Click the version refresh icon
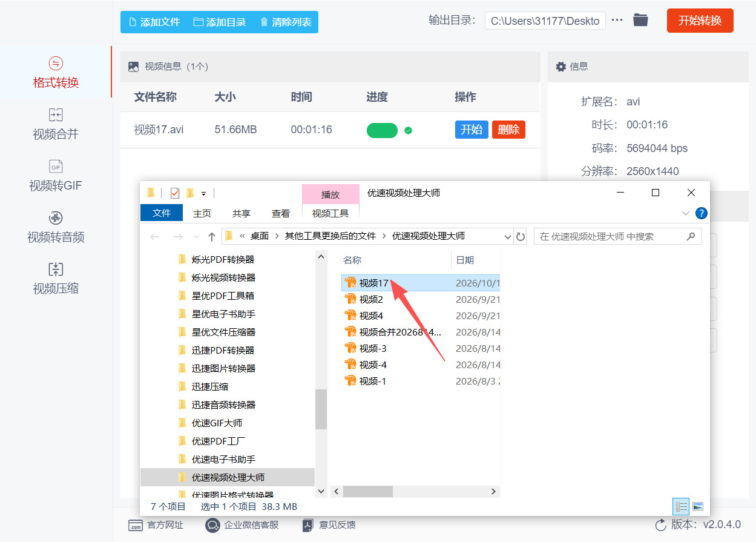Viewport: 756px width, 542px height. 660,524
